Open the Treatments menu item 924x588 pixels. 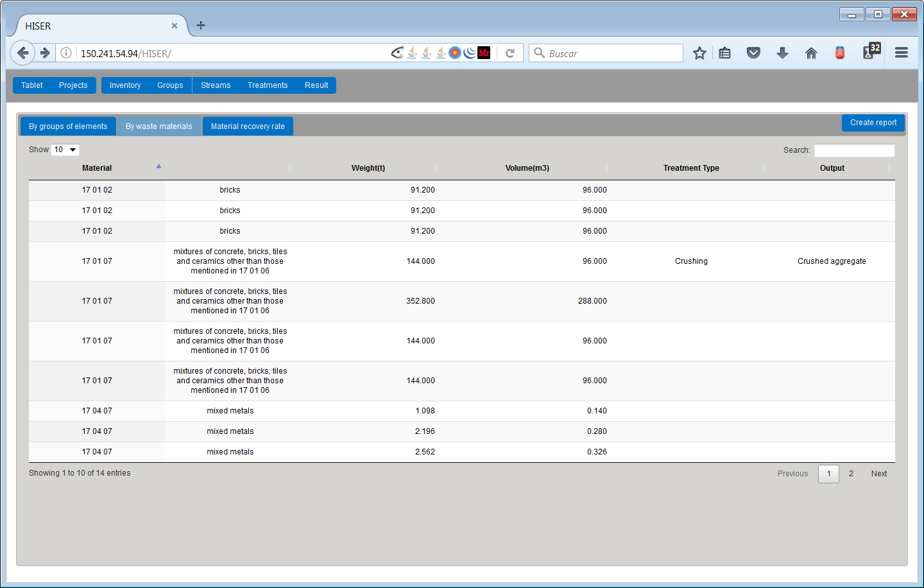coord(268,85)
